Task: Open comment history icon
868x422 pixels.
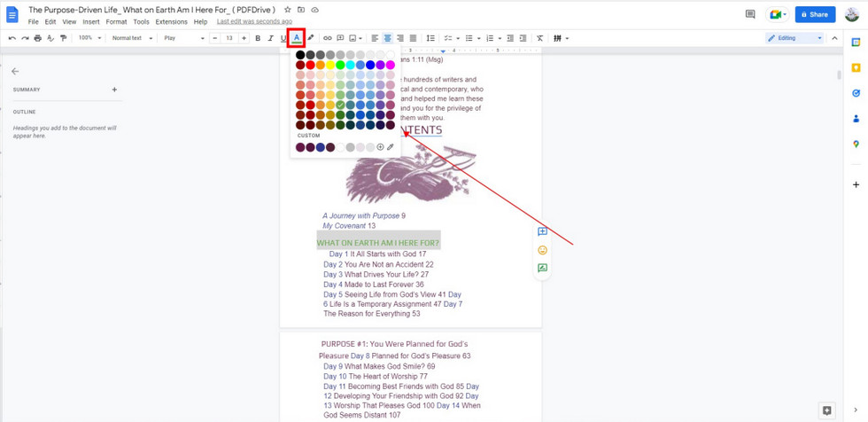Action: pos(750,14)
